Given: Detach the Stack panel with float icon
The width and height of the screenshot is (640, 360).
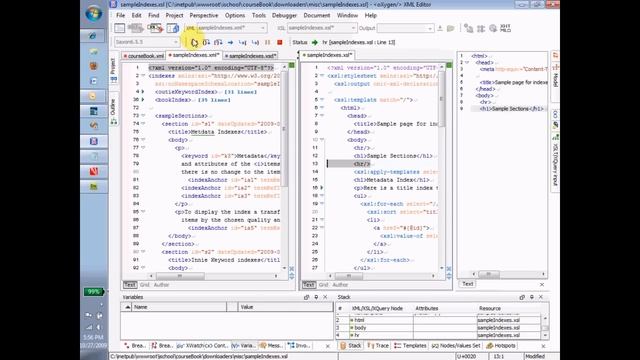Looking at the screenshot, I should (x=522, y=297).
